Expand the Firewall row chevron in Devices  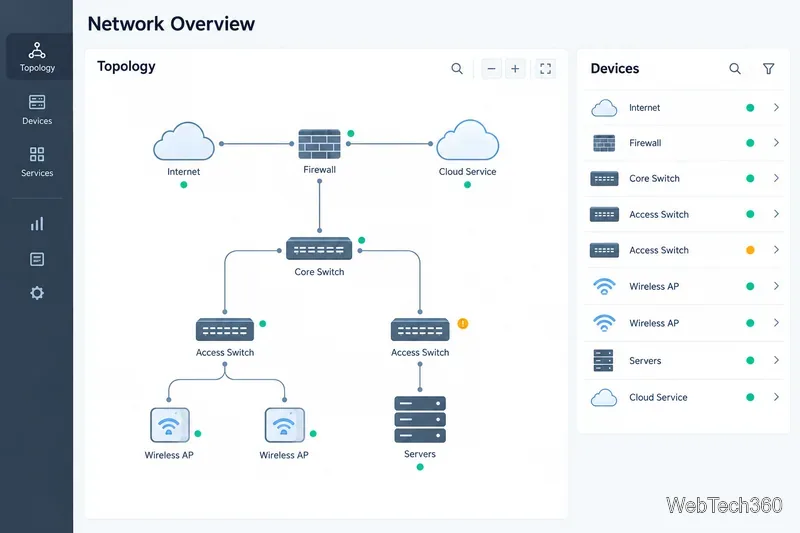tap(776, 143)
